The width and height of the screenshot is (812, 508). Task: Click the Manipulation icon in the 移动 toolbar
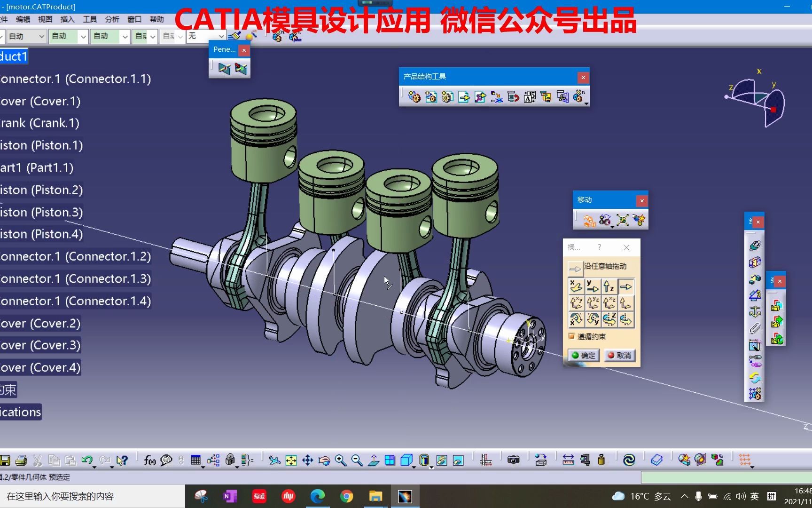point(589,220)
